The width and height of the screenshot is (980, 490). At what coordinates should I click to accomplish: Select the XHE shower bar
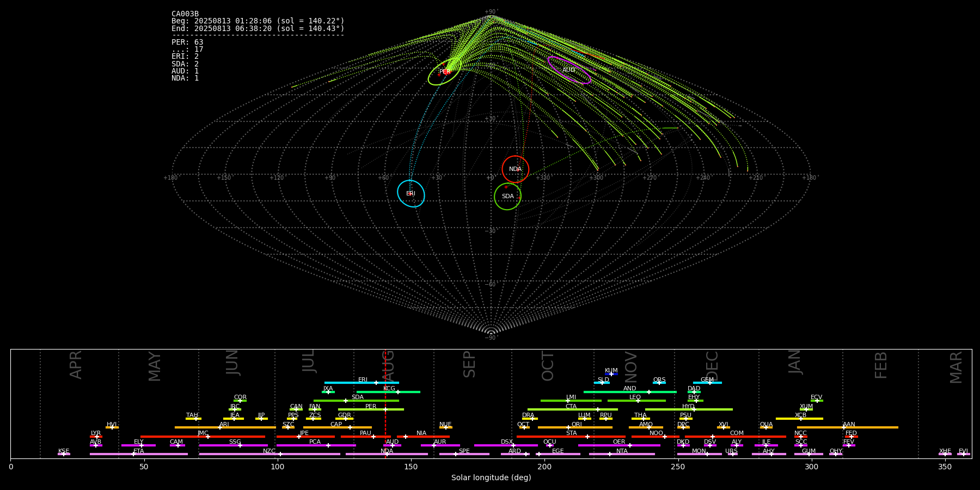click(945, 454)
